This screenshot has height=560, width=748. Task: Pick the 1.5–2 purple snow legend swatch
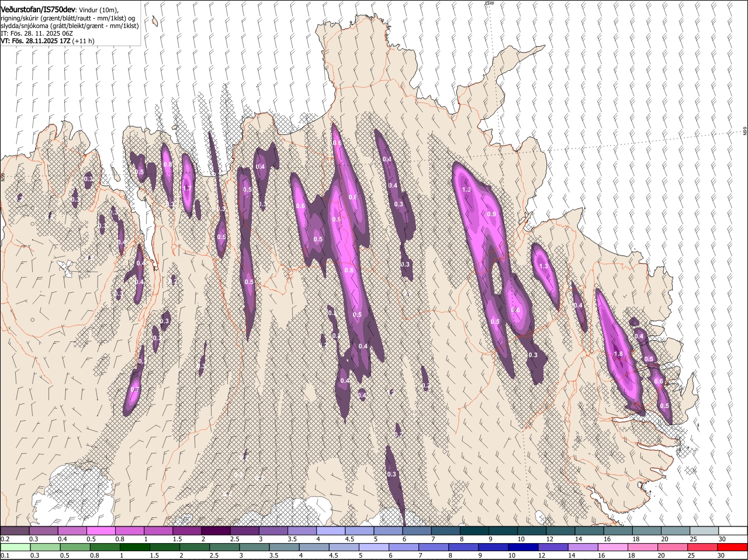pos(186,531)
